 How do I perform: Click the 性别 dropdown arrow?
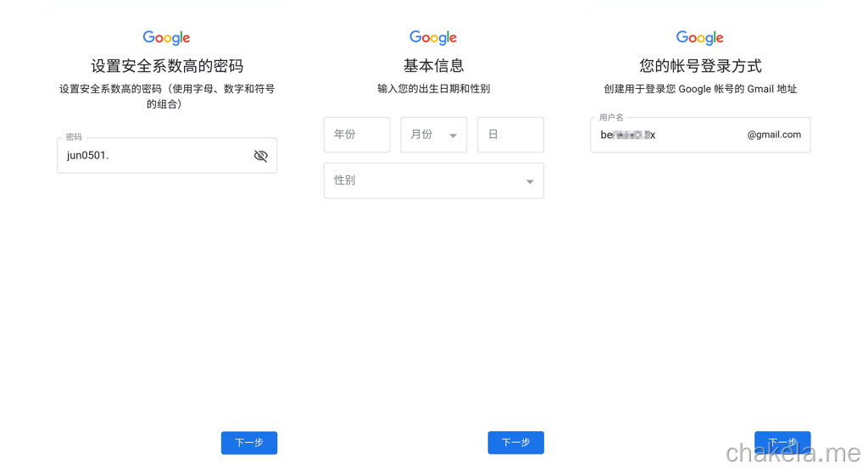530,181
